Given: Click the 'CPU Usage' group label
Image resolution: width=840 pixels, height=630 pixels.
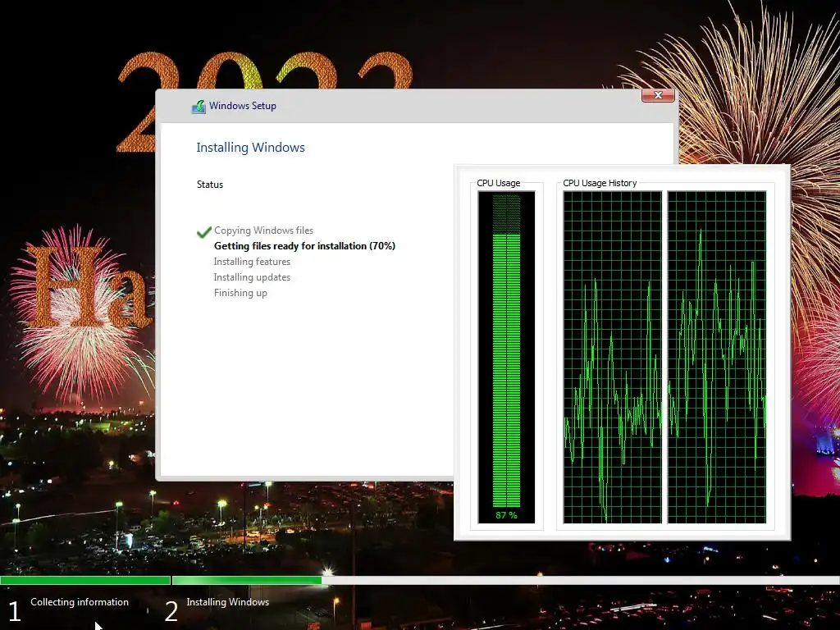Looking at the screenshot, I should tap(498, 183).
